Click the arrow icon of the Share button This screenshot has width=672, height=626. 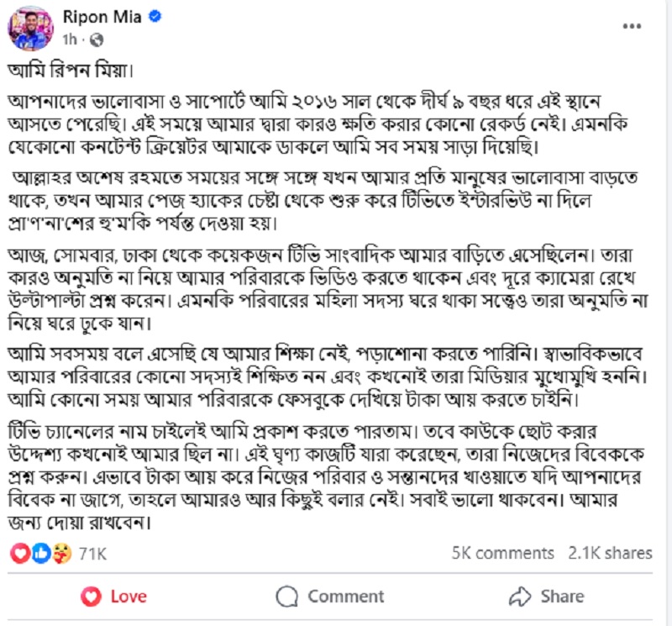521,597
